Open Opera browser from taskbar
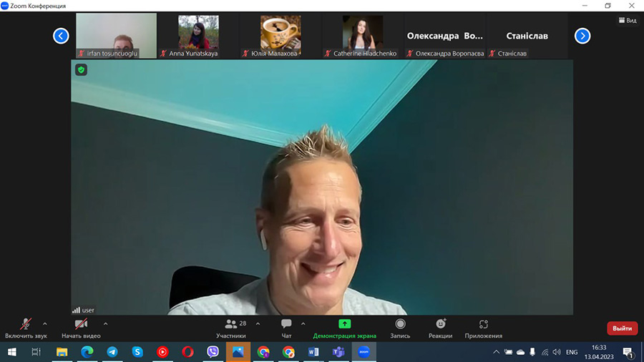The image size is (644, 362). pyautogui.click(x=187, y=352)
